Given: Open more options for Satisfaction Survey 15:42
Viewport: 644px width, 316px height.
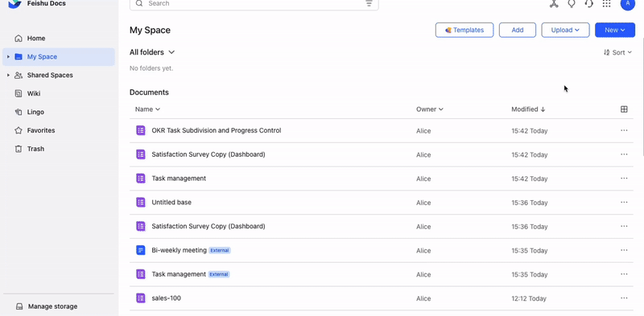Looking at the screenshot, I should click(x=624, y=154).
